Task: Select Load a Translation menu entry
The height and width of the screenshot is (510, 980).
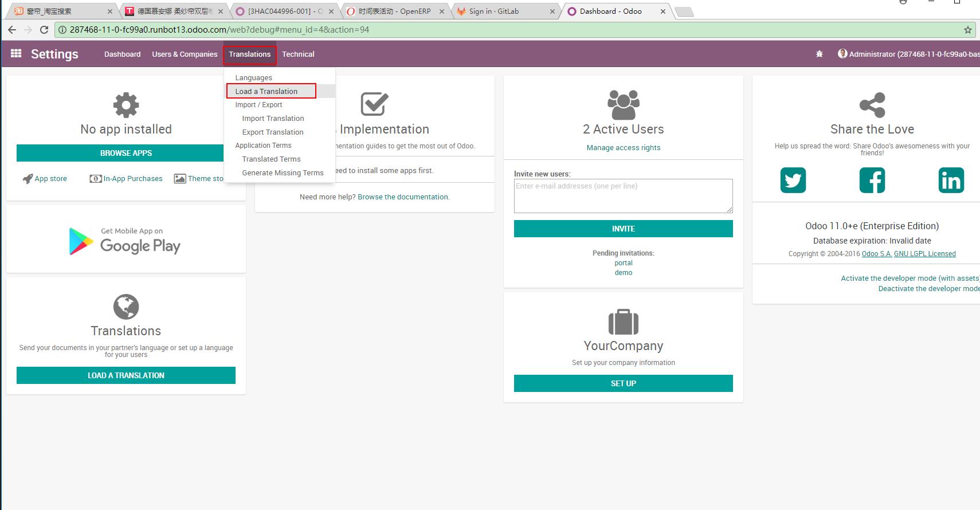Action: click(x=266, y=91)
